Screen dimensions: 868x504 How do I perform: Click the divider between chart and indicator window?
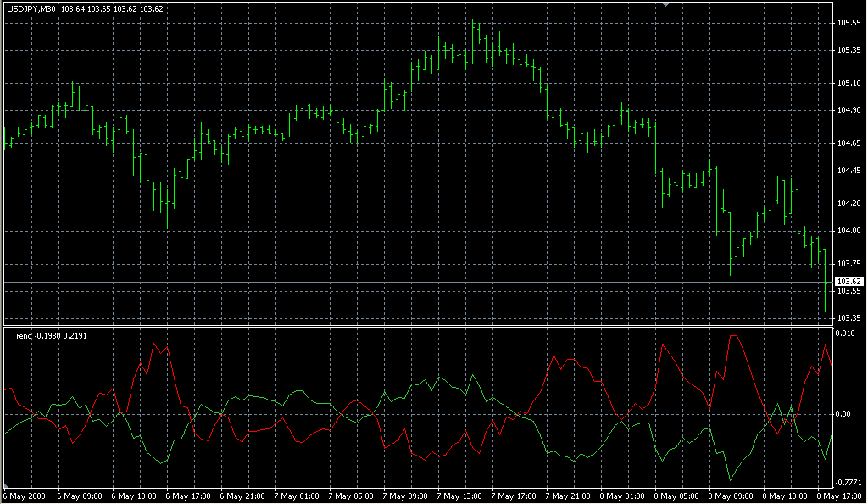tap(415, 326)
